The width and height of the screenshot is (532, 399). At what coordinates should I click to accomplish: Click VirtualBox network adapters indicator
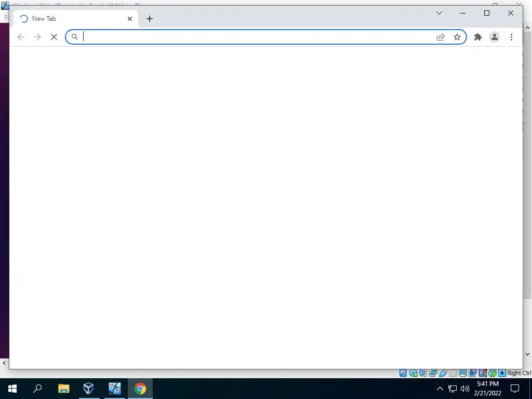433,373
